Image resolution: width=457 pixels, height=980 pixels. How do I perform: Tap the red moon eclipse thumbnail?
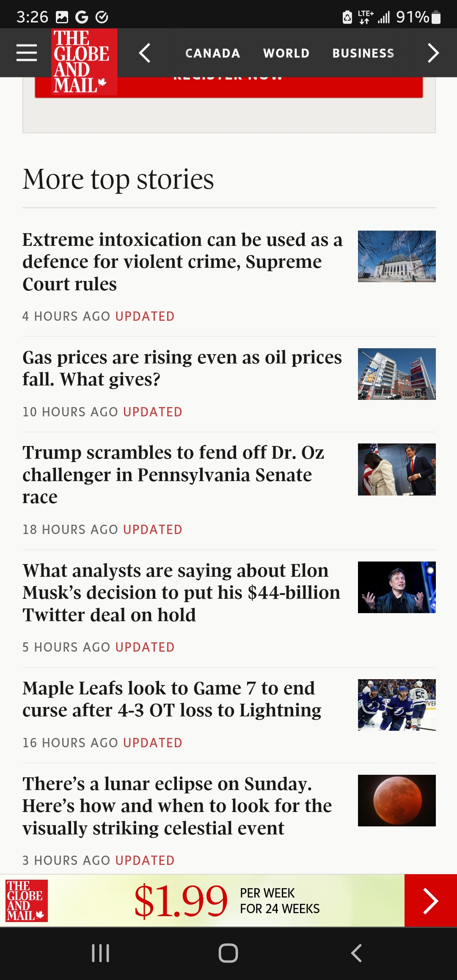click(x=396, y=800)
